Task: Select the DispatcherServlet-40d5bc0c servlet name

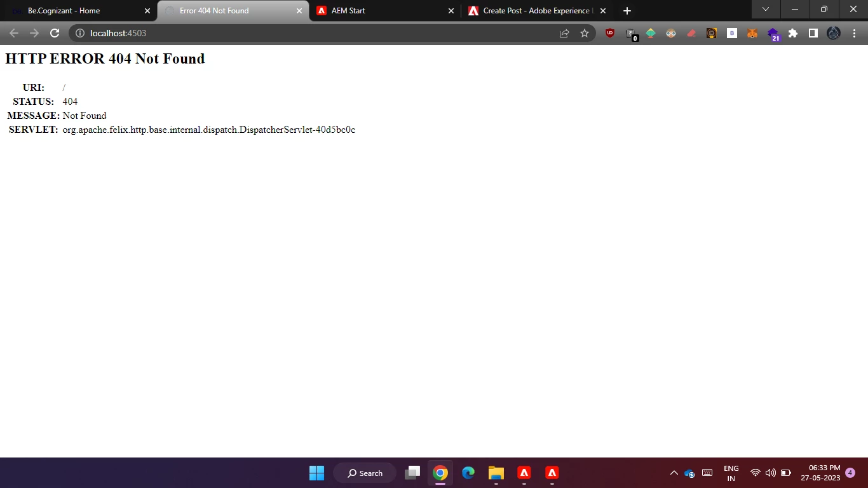Action: click(x=208, y=130)
